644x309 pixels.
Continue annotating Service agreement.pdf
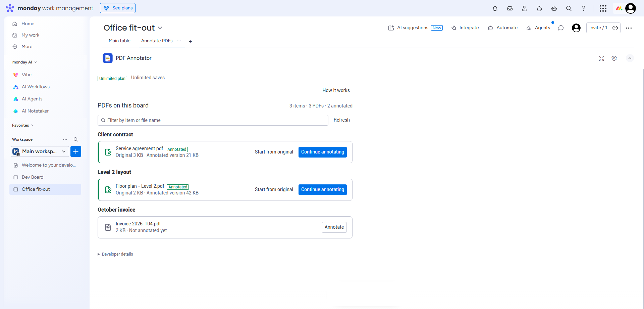point(323,152)
